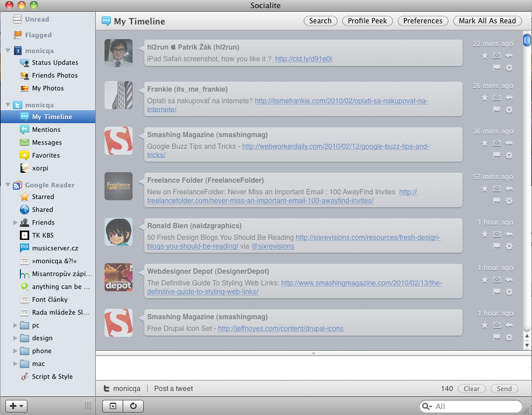Open the cld.ly/d91e0t link
Screen dimensions: 532x415
pyautogui.click(x=303, y=59)
